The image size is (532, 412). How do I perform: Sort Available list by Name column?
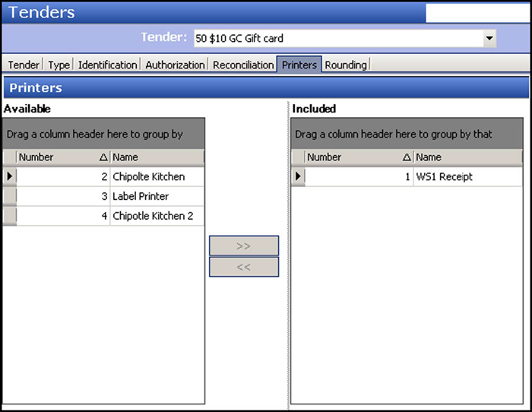[157, 157]
